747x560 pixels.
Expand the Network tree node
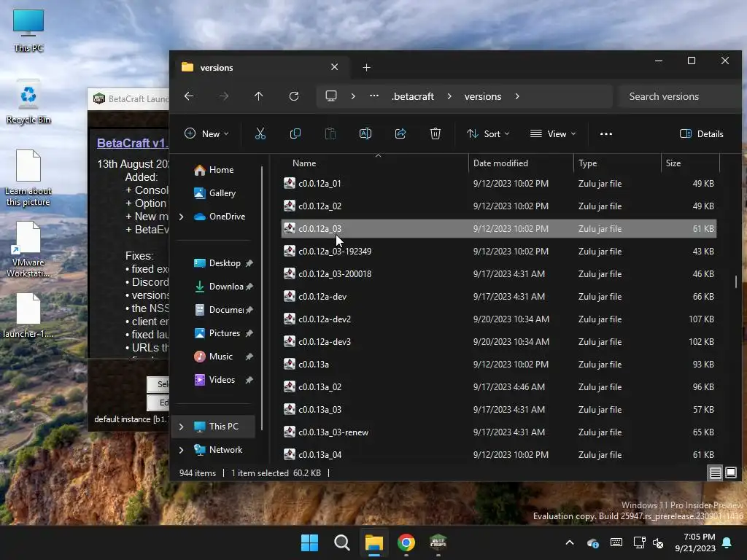pos(182,450)
